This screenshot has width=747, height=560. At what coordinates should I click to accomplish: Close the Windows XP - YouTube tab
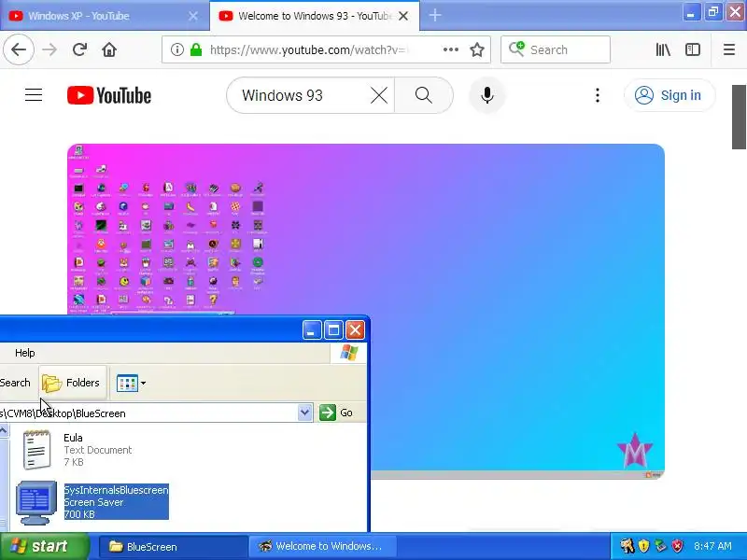click(x=193, y=16)
